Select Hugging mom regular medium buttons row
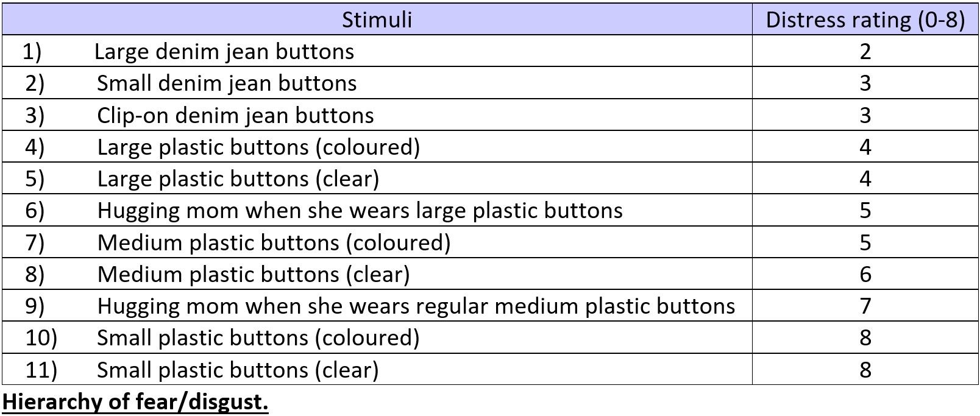The image size is (980, 416). click(416, 306)
